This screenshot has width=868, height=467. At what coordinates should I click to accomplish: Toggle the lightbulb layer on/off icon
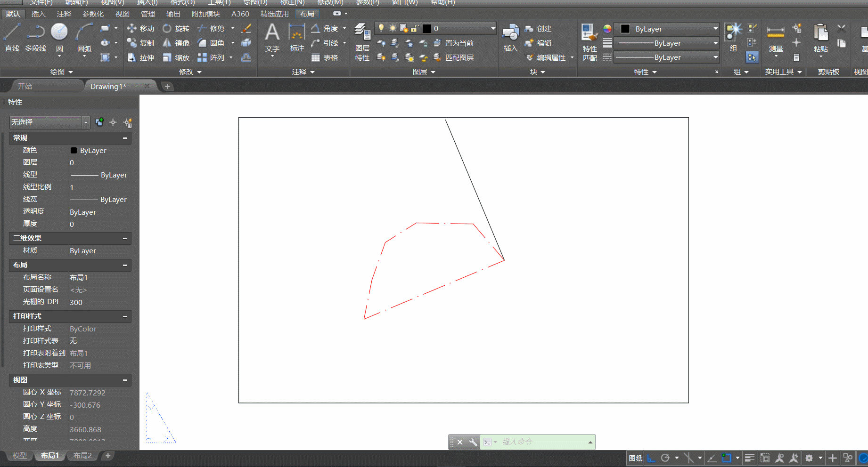point(381,28)
